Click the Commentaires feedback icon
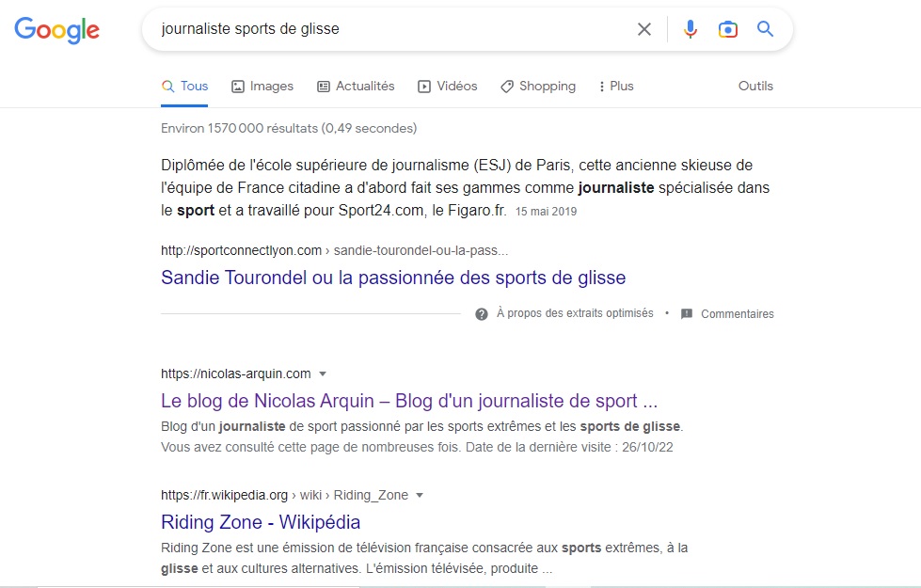The height and width of the screenshot is (588, 921). pos(687,314)
